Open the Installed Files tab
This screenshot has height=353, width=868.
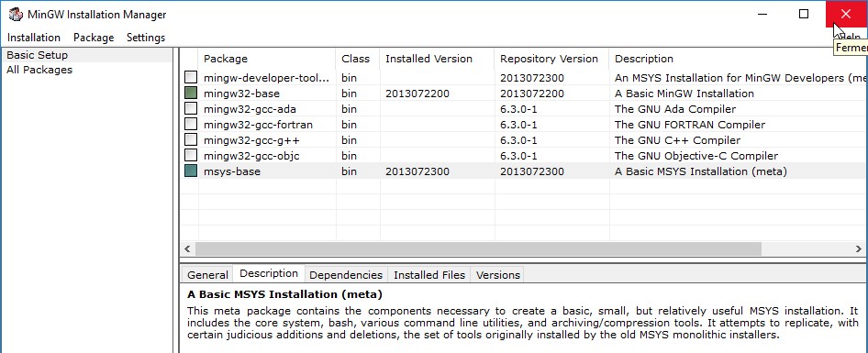(x=429, y=275)
